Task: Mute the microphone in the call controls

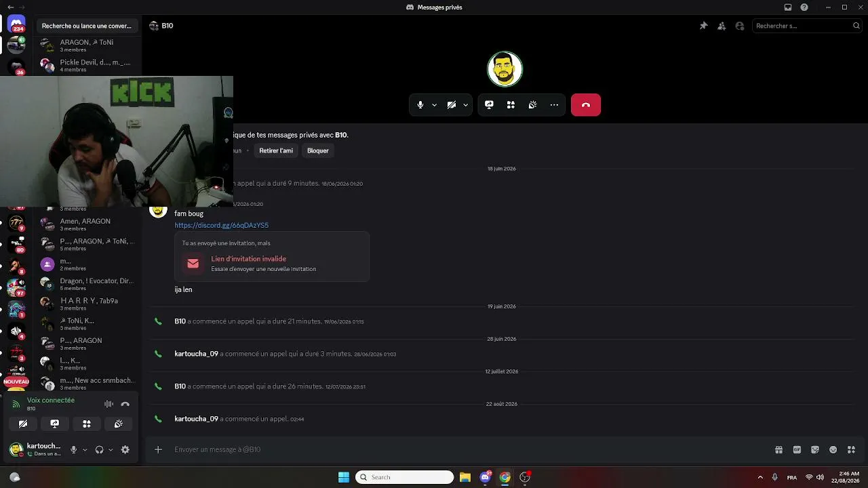Action: click(420, 105)
